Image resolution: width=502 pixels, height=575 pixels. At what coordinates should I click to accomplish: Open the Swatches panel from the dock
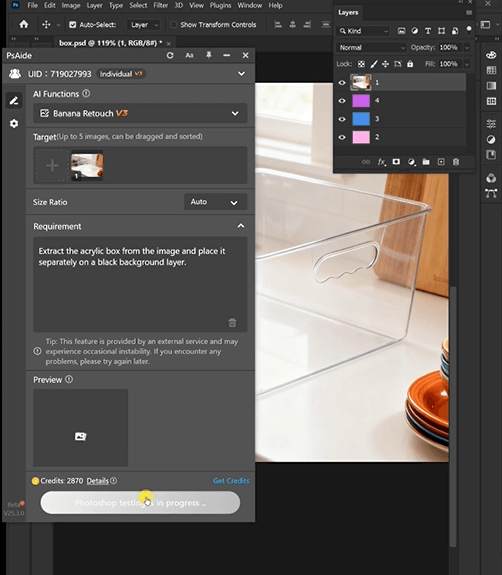(491, 70)
